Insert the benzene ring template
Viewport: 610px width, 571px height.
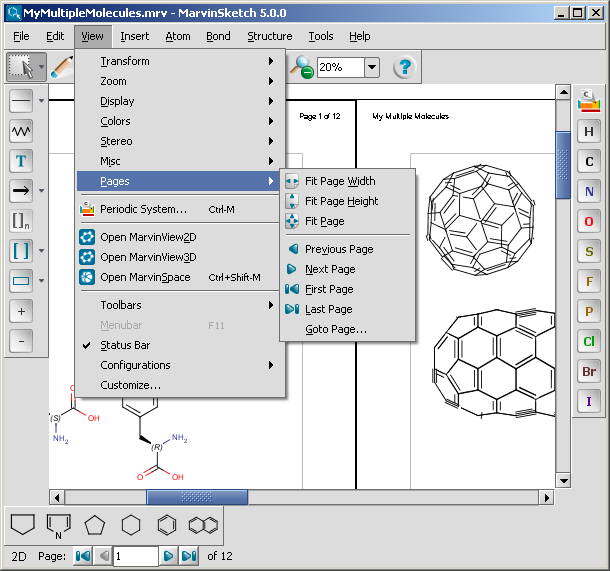pyautogui.click(x=168, y=524)
